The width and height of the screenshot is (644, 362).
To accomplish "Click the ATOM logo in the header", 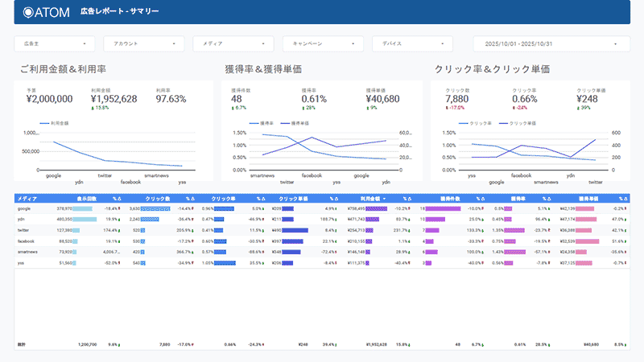I will click(47, 13).
